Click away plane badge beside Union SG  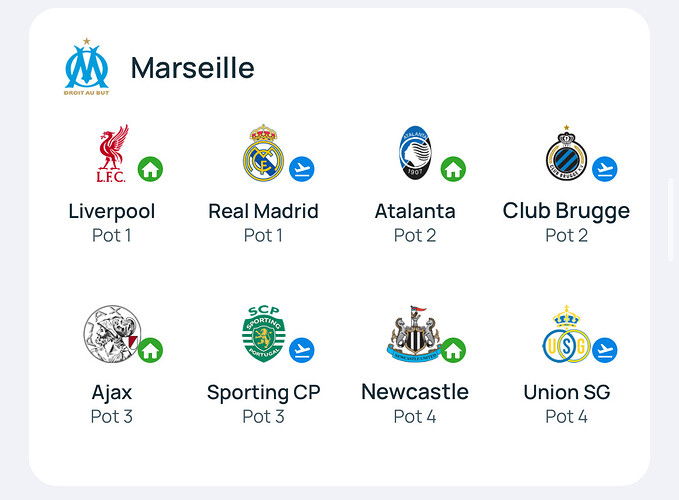(605, 350)
